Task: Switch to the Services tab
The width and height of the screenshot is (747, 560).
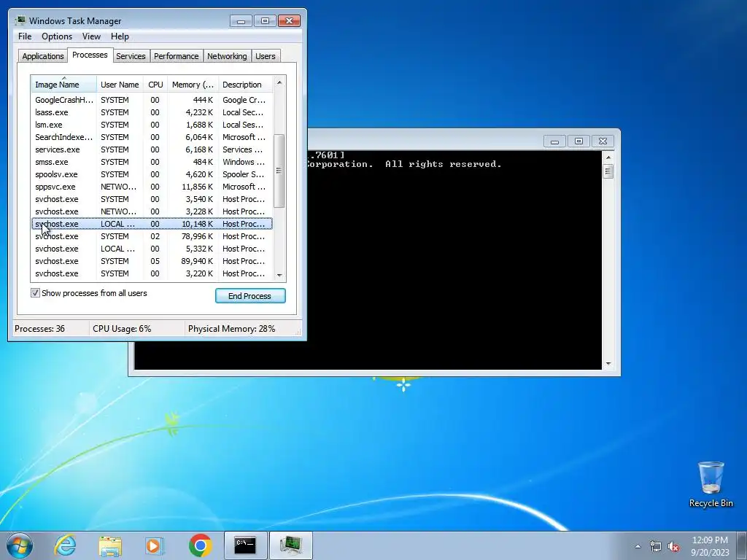Action: click(131, 56)
